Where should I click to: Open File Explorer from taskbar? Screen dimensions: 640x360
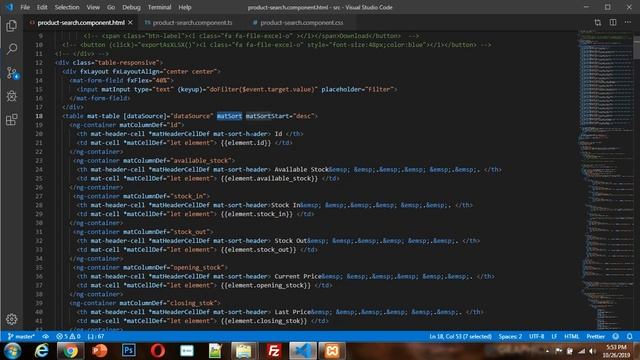(244, 351)
